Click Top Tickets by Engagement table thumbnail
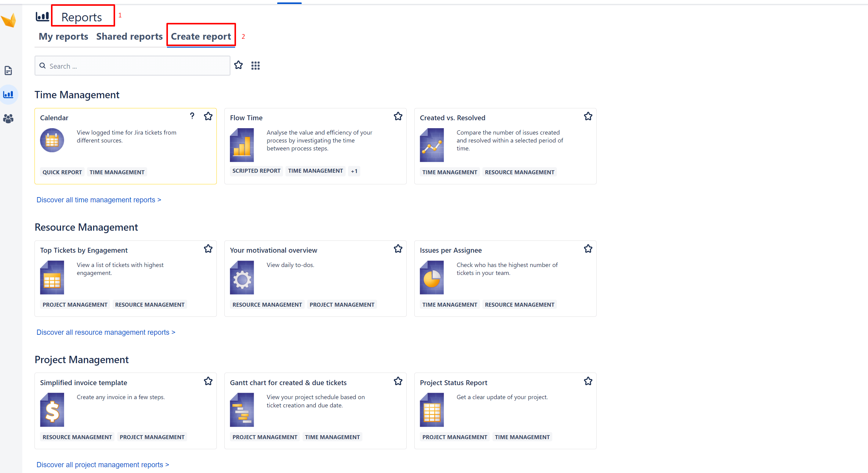868x473 pixels. click(52, 277)
